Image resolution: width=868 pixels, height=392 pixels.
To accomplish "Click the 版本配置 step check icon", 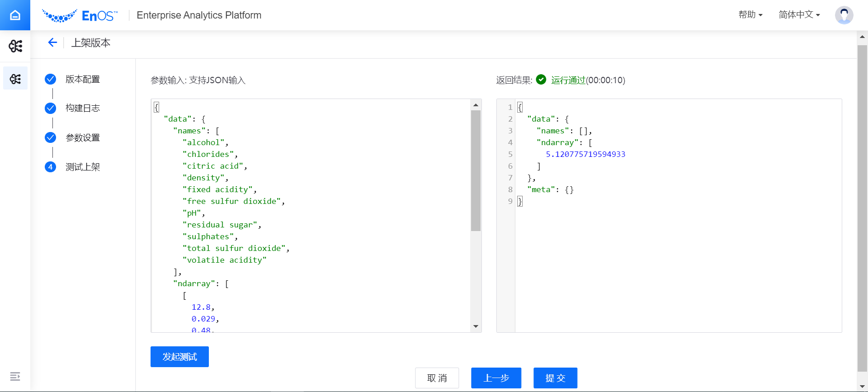I will point(51,79).
